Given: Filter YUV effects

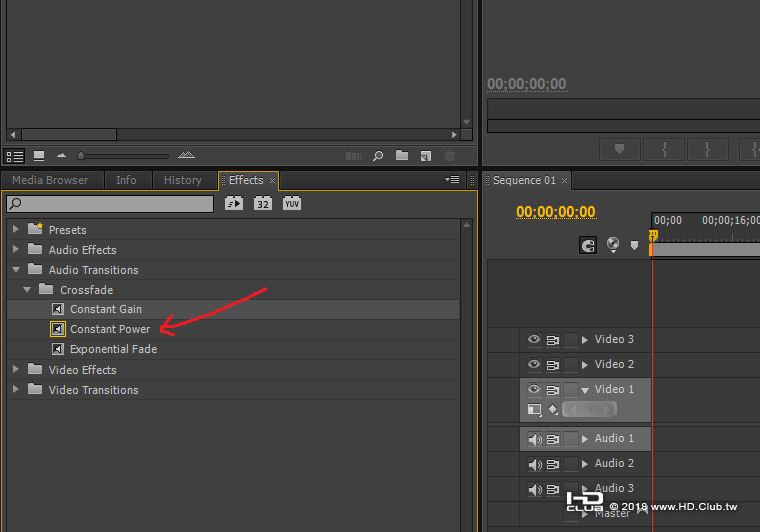Looking at the screenshot, I should point(292,203).
